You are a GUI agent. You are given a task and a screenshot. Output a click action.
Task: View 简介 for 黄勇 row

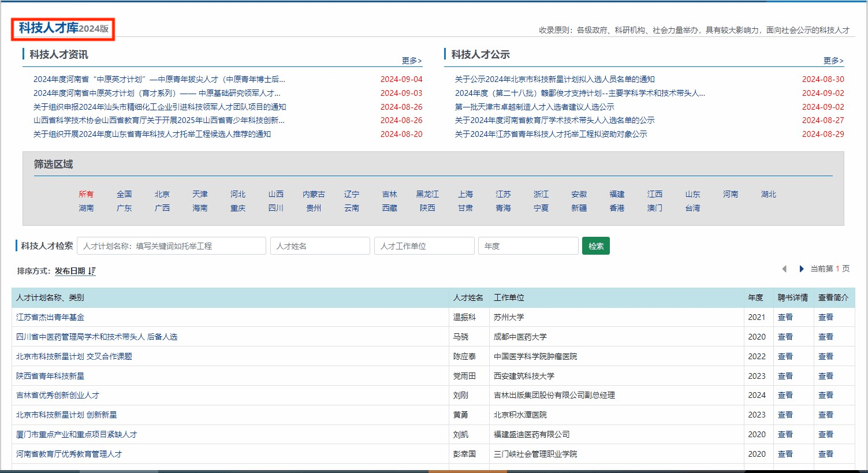point(826,415)
